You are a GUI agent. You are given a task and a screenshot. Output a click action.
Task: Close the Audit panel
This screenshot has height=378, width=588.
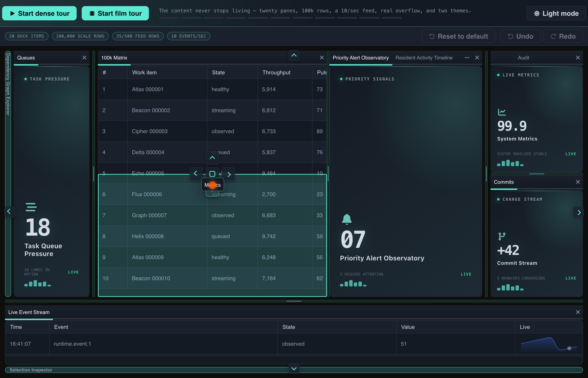(x=578, y=58)
